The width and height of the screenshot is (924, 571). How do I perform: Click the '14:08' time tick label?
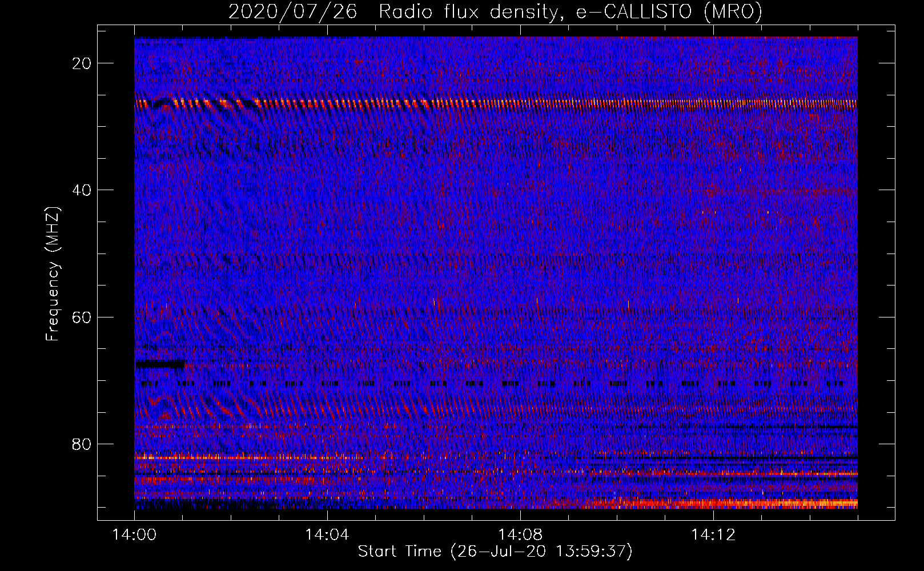pos(520,535)
